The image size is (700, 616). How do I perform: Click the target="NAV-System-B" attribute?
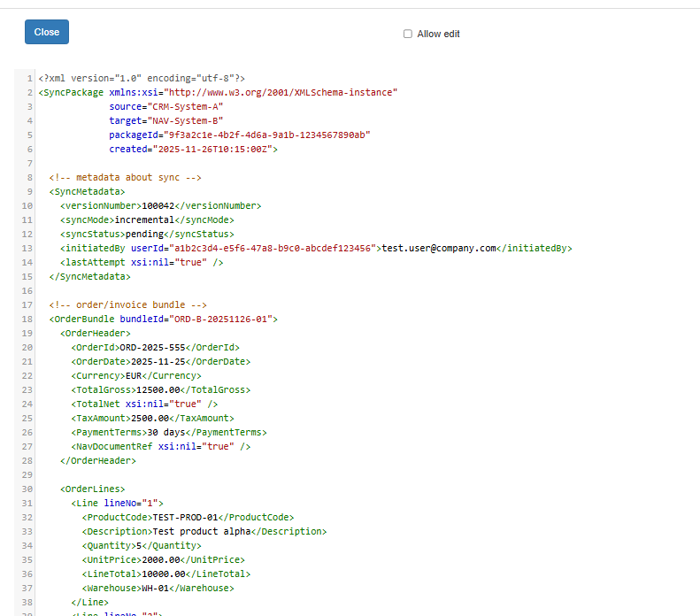(x=166, y=120)
